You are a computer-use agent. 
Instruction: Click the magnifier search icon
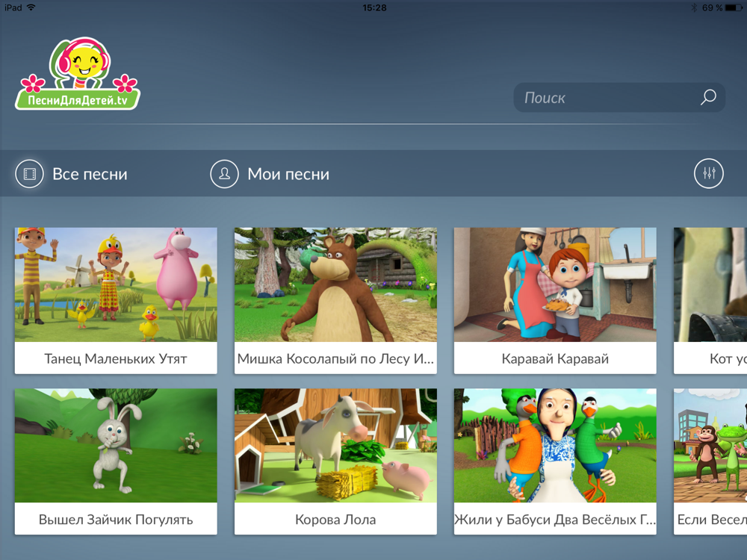click(708, 97)
